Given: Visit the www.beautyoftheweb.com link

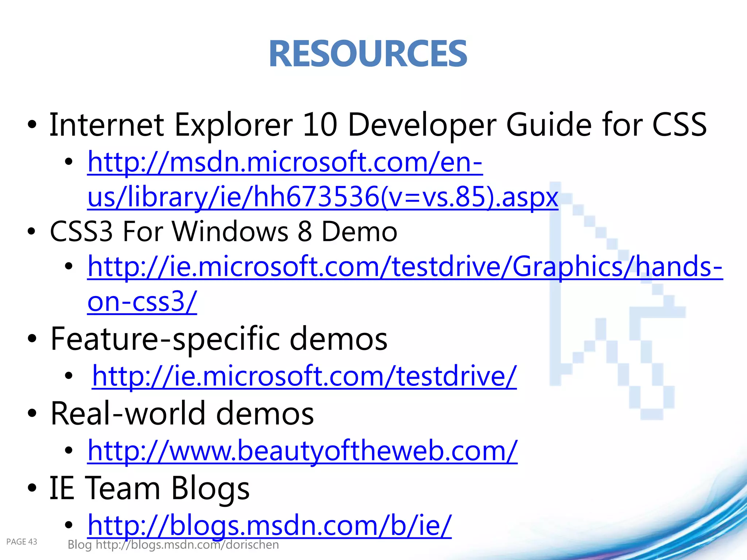Looking at the screenshot, I should (x=302, y=451).
